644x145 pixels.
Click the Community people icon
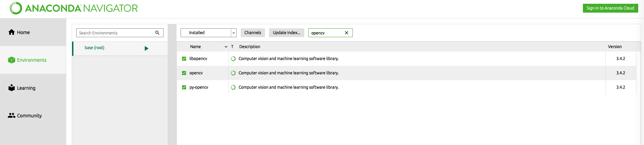click(12, 116)
